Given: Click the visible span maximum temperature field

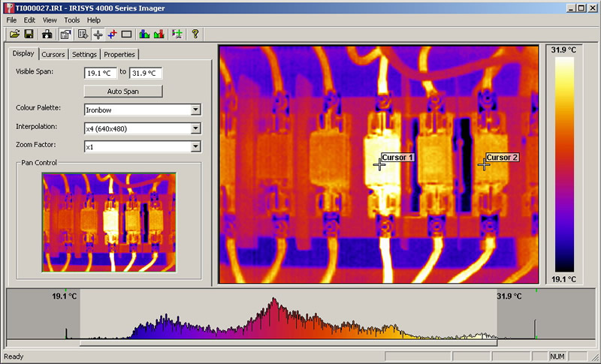Looking at the screenshot, I should (x=146, y=73).
